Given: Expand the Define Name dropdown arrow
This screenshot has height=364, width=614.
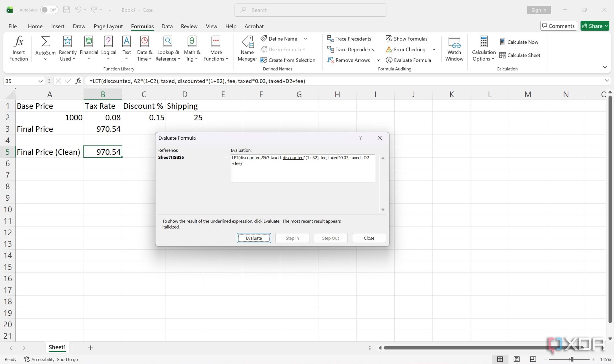Looking at the screenshot, I should [x=306, y=39].
